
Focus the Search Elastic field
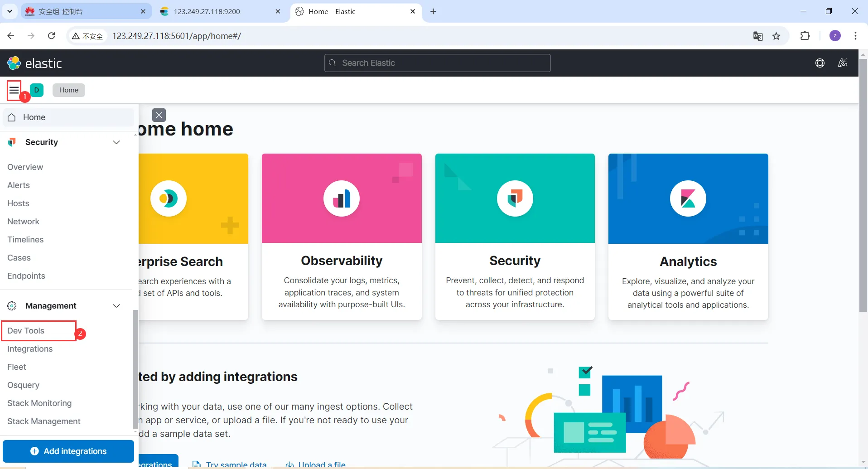[x=438, y=63]
